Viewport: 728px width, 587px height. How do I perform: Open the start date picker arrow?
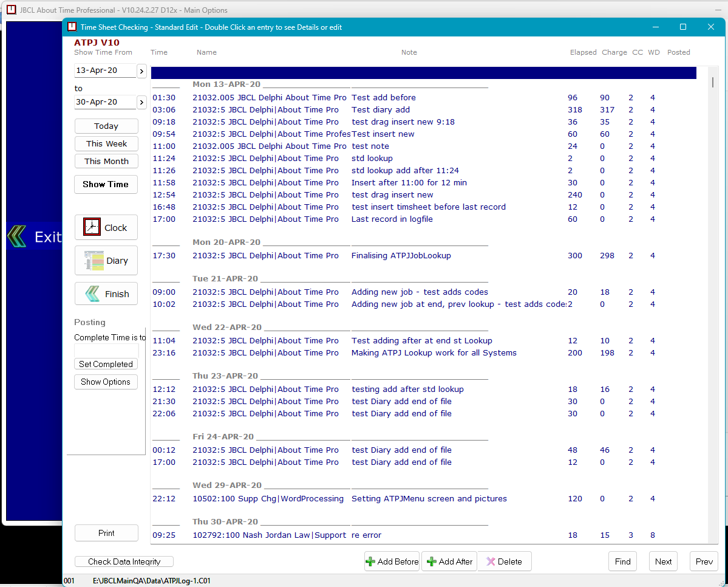point(140,70)
